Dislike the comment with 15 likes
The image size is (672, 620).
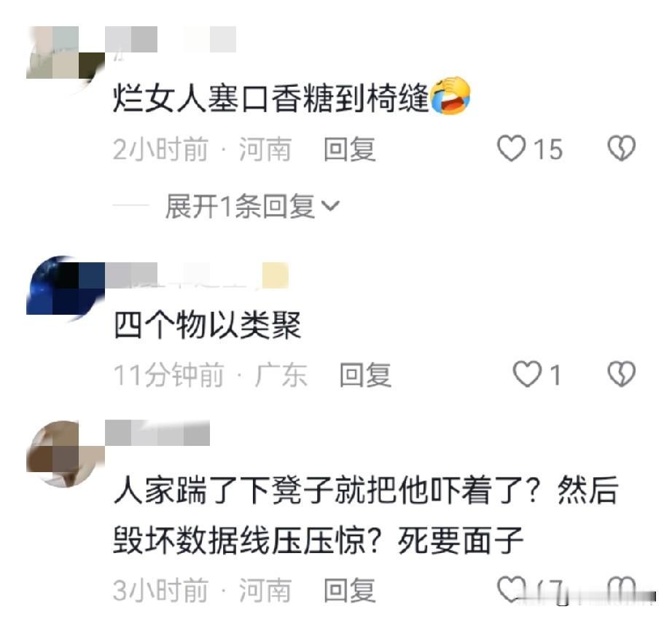[622, 148]
